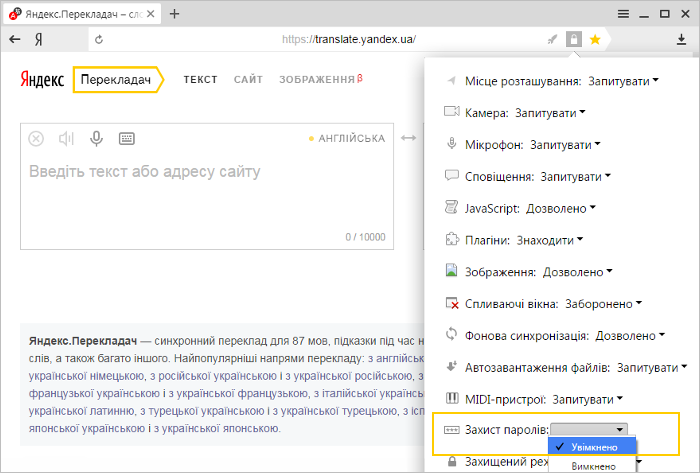Screen dimensions: 700x473
Task: Click the browser back arrow
Action: [15, 39]
